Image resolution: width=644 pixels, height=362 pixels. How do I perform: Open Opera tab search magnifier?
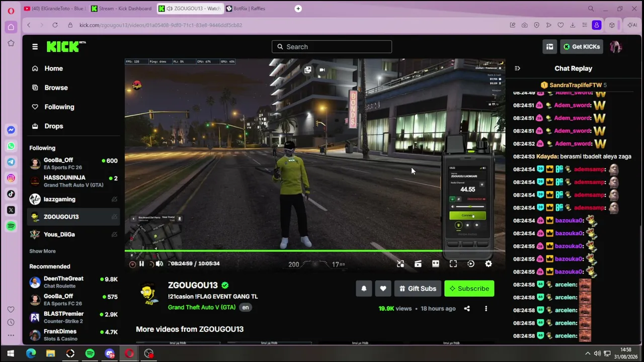pos(591,9)
